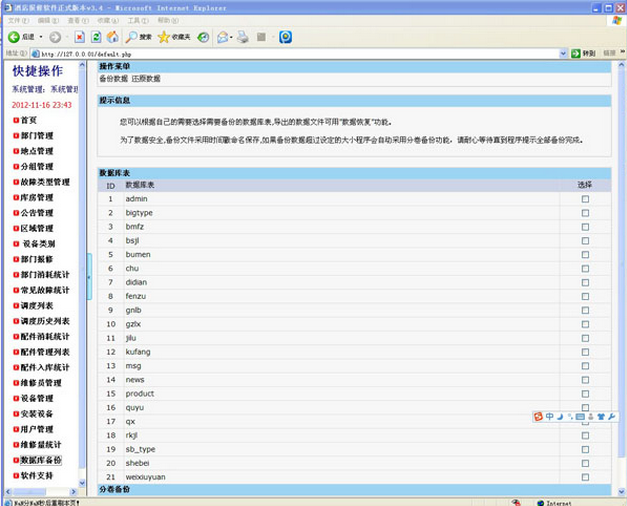Collapse the sidebar with the splitter handle
Screen dimensions: 627x506
[89, 277]
